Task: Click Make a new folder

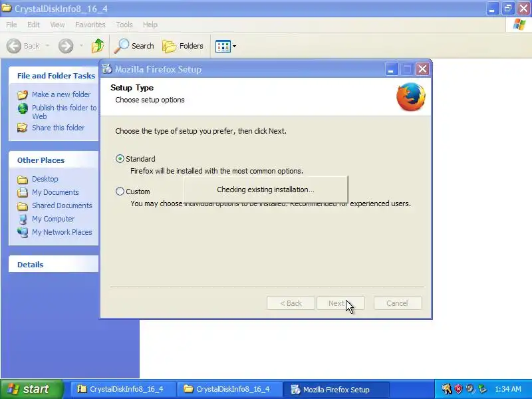Action: [x=61, y=94]
